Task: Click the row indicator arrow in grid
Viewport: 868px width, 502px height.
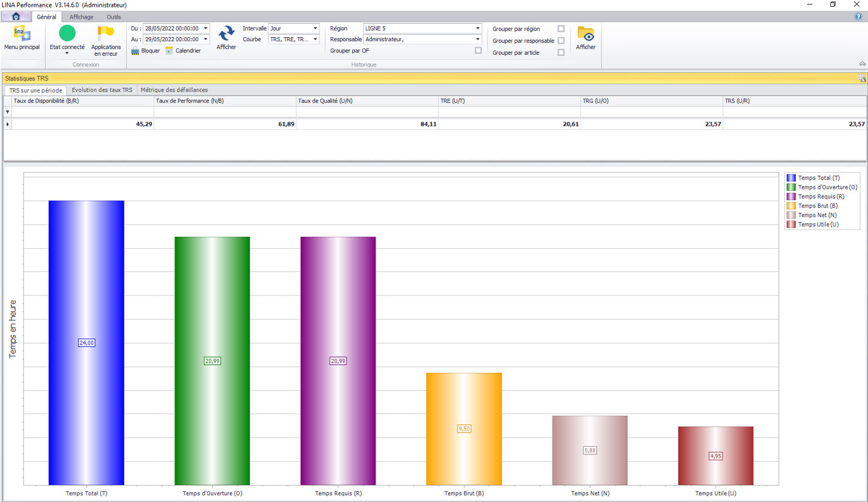Action: tap(7, 124)
